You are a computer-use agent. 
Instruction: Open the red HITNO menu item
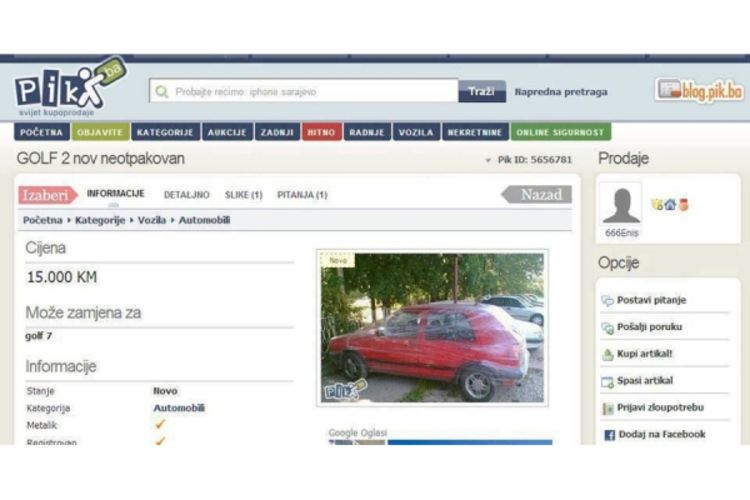pos(321,132)
